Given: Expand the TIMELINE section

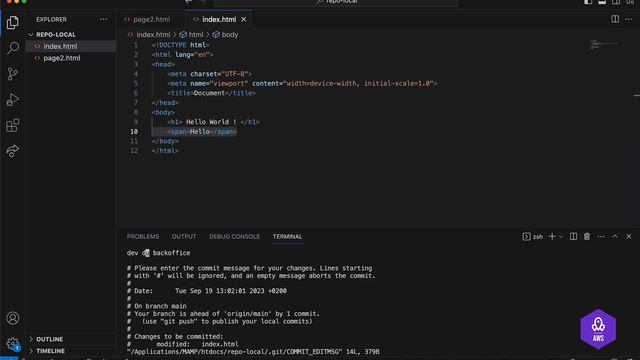Looking at the screenshot, I should tap(50, 351).
